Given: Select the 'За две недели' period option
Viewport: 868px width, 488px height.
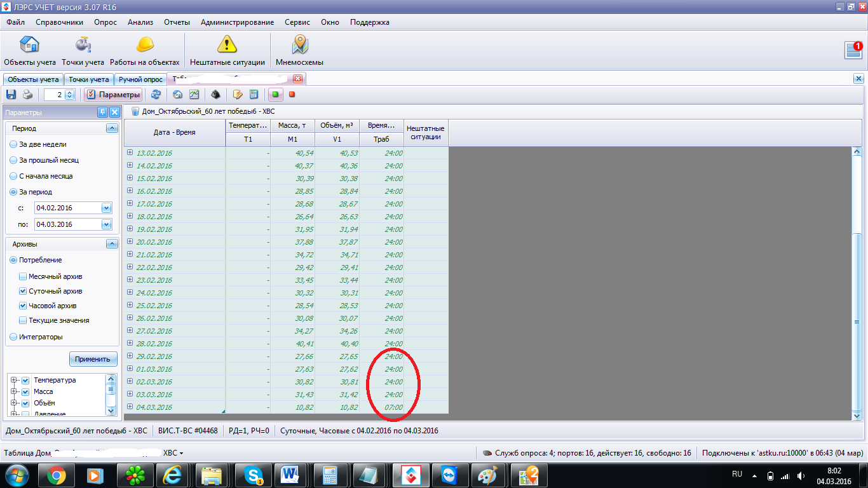Looking at the screenshot, I should 14,144.
